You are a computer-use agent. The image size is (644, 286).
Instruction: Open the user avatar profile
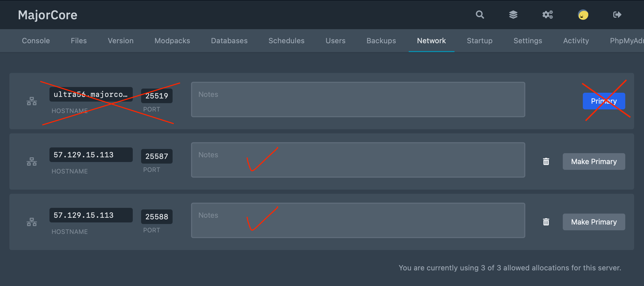click(583, 15)
